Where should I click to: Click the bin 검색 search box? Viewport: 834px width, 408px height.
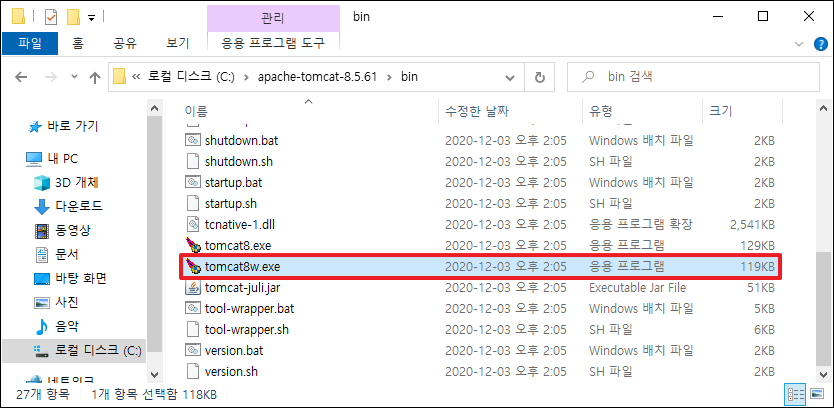pos(694,78)
